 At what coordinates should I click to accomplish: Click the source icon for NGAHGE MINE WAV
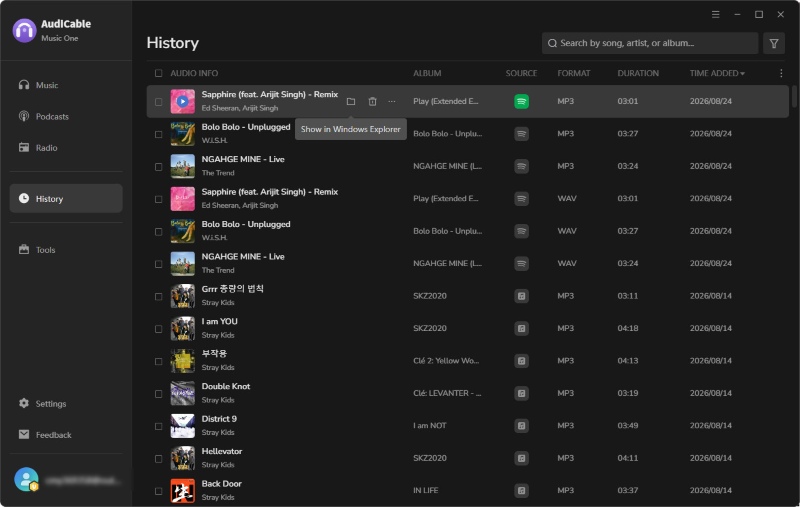(521, 264)
